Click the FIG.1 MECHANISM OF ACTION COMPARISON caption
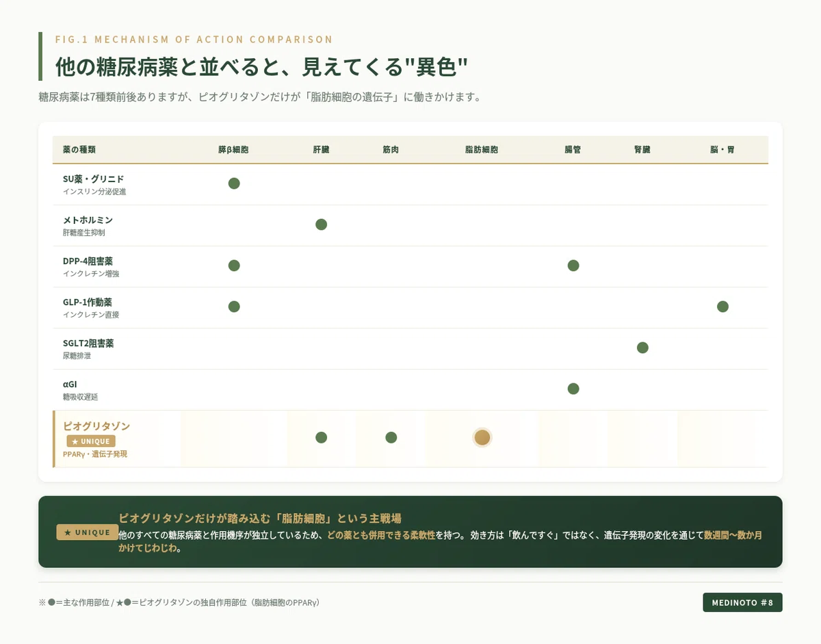 coord(194,39)
